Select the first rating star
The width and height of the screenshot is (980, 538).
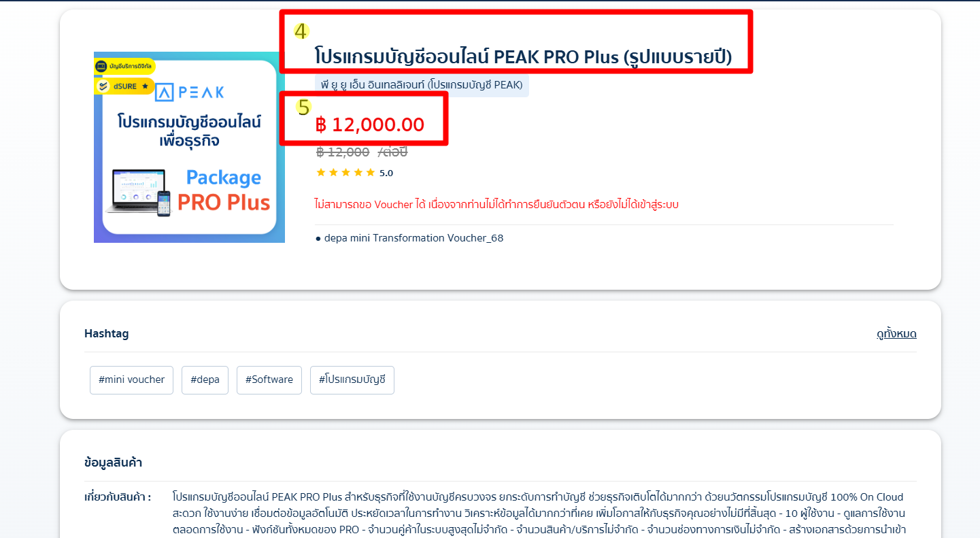tap(321, 173)
